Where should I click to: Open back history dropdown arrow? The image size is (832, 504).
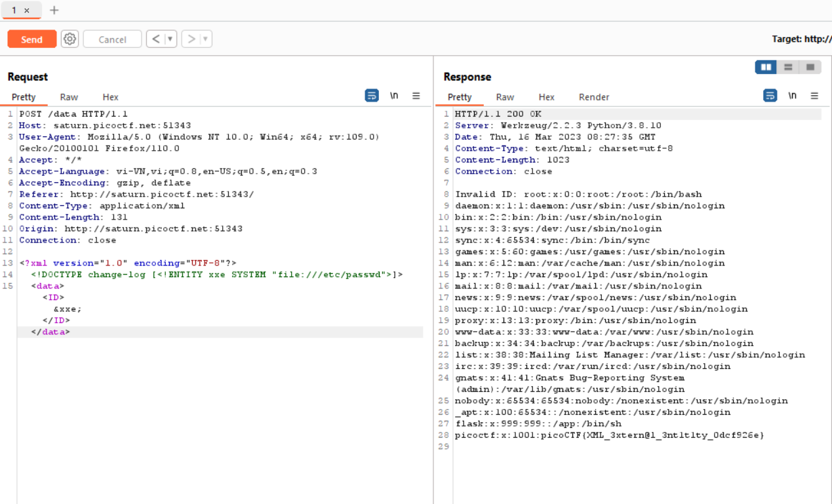tap(170, 39)
